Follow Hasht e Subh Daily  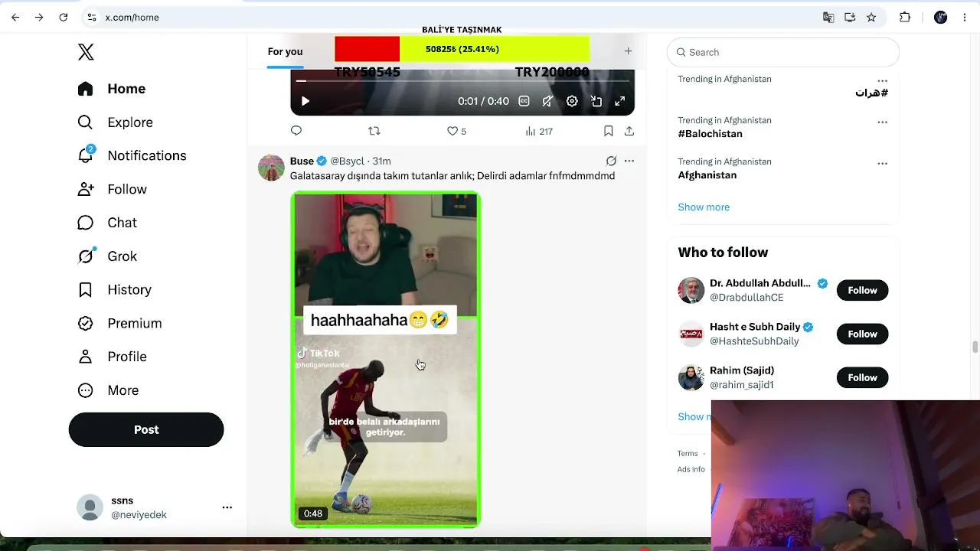point(862,334)
